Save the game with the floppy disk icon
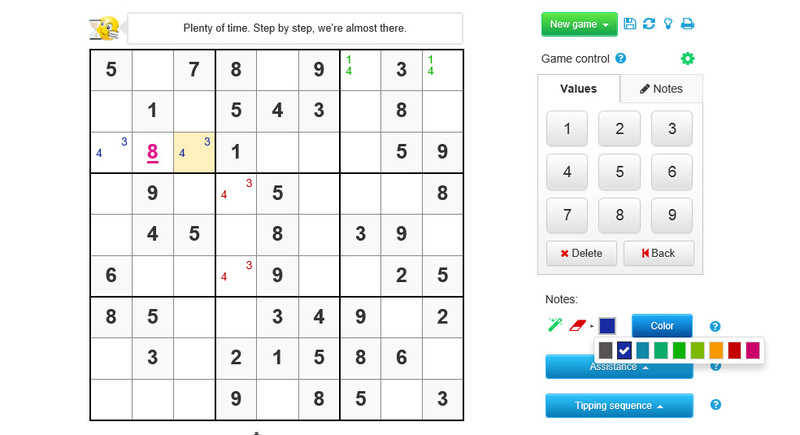Image resolution: width=800 pixels, height=435 pixels. click(630, 24)
